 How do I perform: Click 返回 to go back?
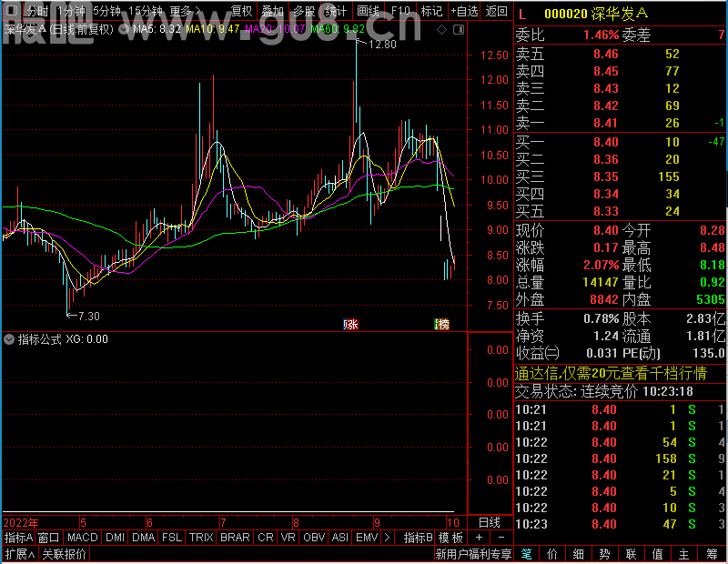[496, 11]
